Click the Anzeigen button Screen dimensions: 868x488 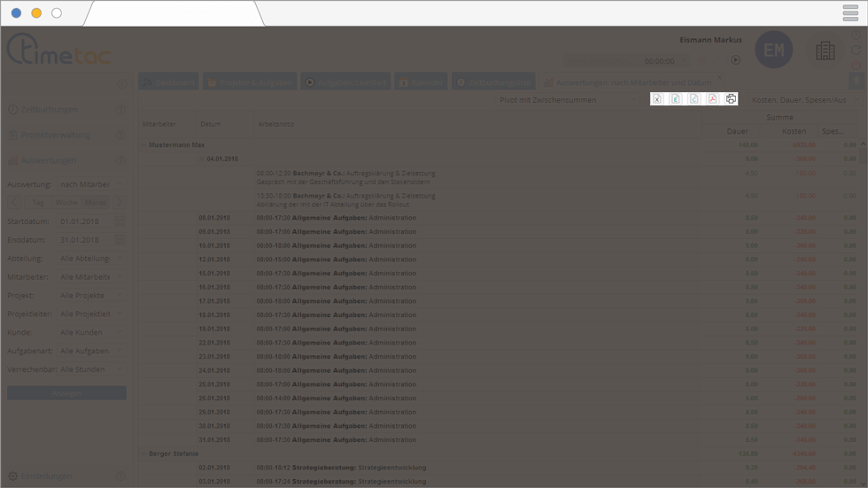(66, 392)
